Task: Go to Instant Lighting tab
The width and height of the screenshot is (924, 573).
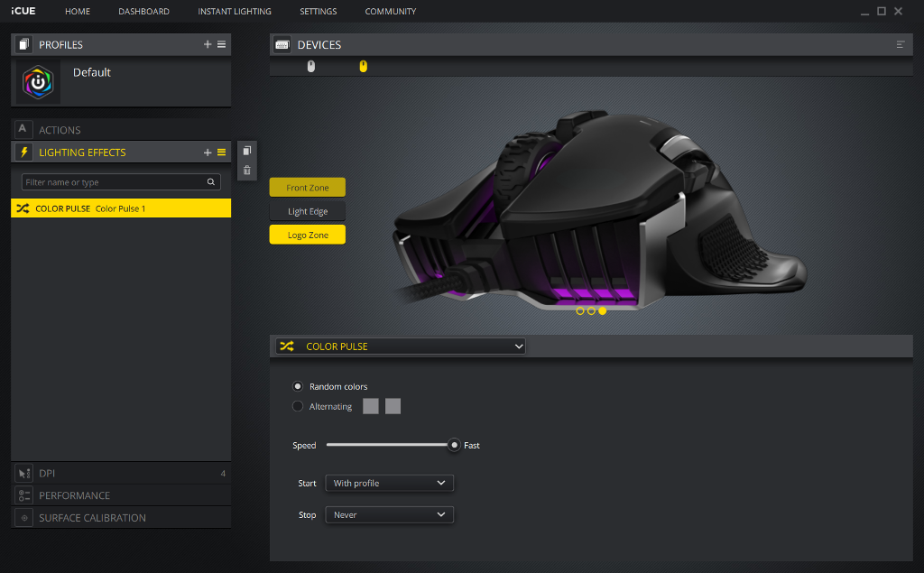Action: 235,12
